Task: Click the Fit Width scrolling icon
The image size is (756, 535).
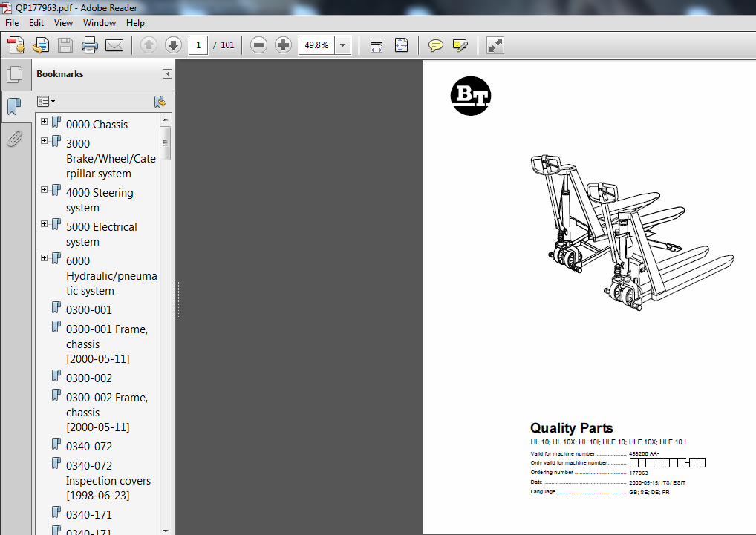Action: (x=377, y=45)
